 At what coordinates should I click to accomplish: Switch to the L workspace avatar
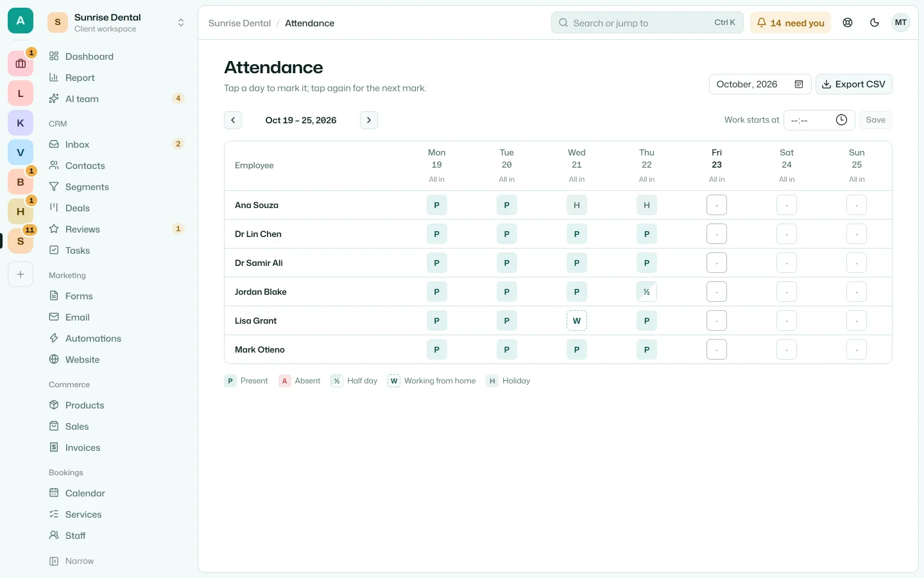click(x=21, y=93)
